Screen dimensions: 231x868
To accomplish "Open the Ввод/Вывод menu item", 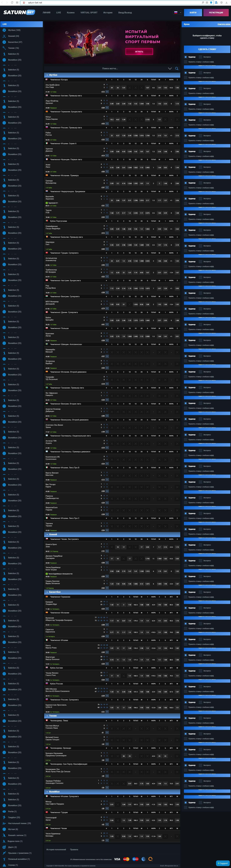I will click(x=125, y=12).
